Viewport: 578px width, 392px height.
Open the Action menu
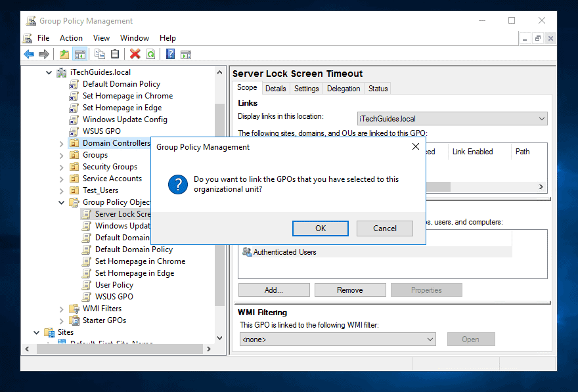tap(71, 37)
